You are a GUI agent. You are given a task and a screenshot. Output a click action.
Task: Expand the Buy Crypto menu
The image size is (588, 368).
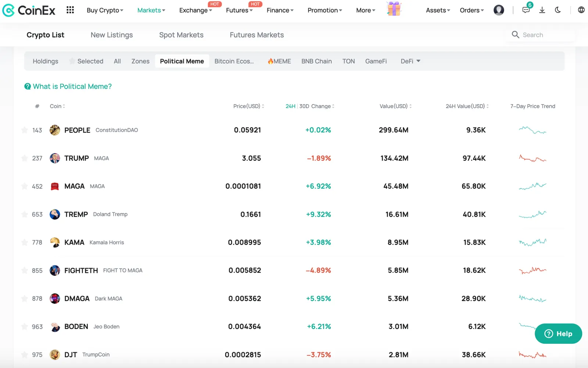(x=105, y=10)
